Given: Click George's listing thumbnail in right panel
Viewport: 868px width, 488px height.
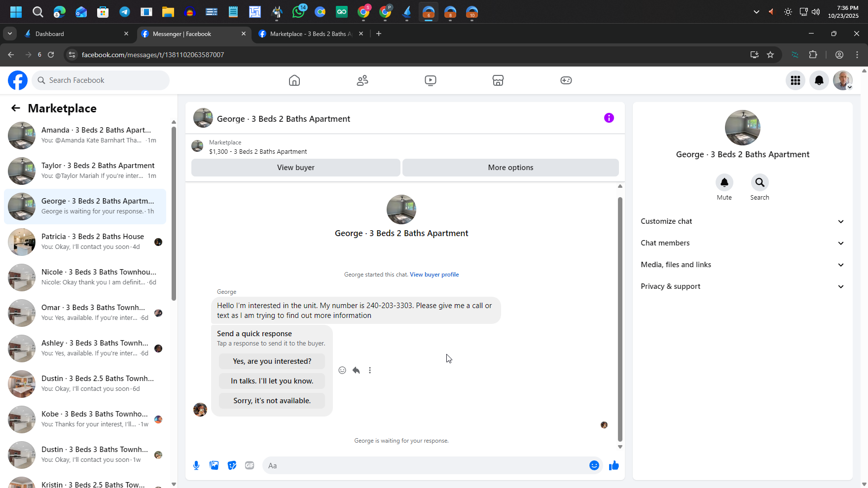Looking at the screenshot, I should pyautogui.click(x=743, y=128).
